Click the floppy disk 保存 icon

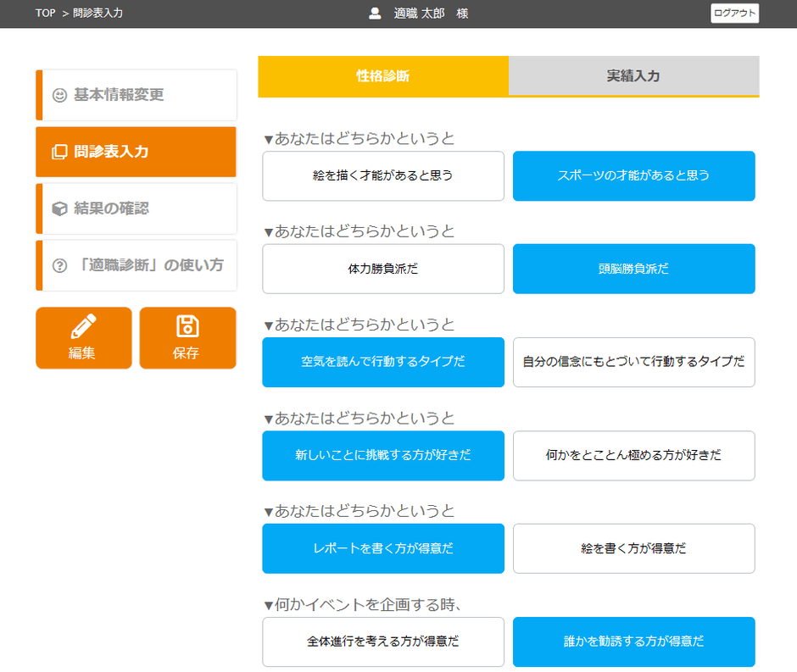coord(187,326)
